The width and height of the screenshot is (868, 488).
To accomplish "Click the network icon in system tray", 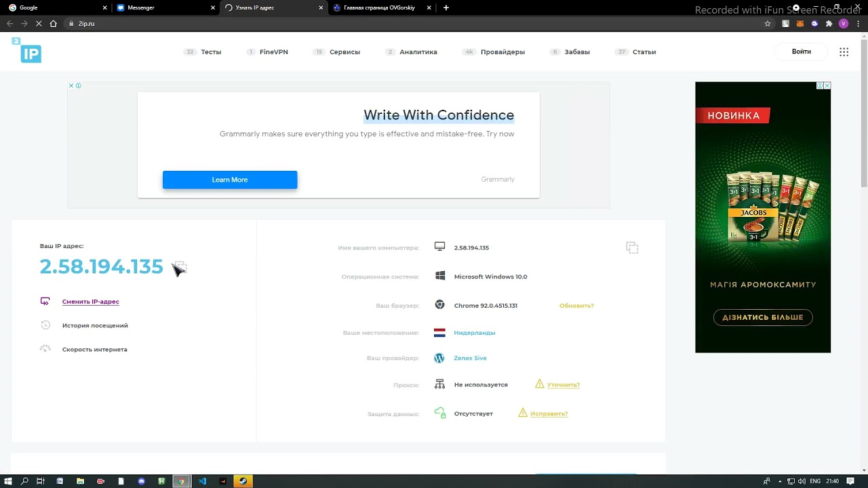I will pos(791,481).
